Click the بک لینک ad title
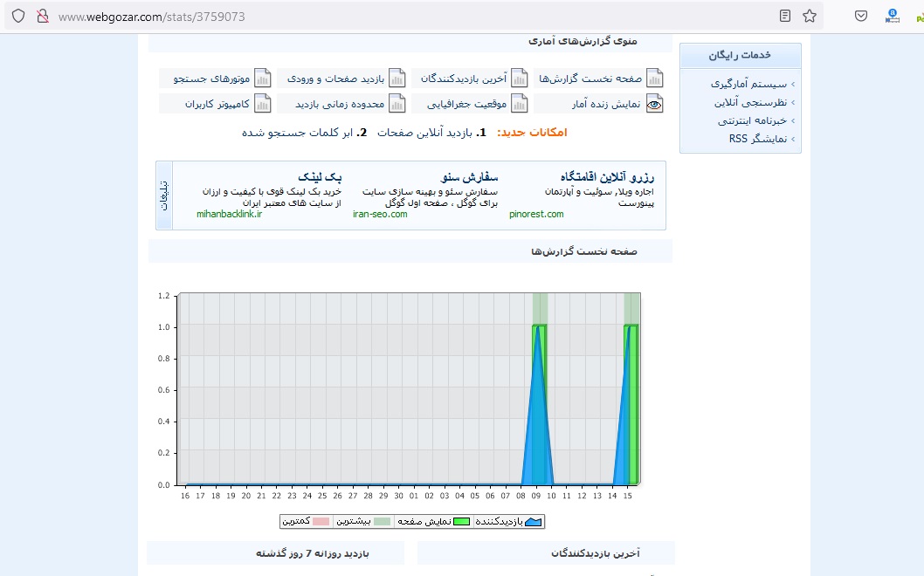This screenshot has height=576, width=924. (320, 176)
